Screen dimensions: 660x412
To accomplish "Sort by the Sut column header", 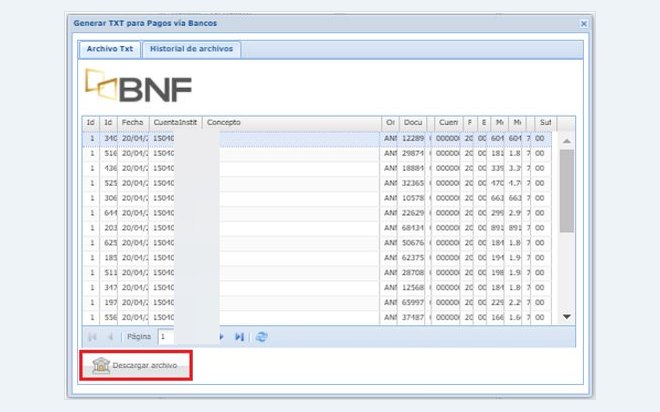I will pos(546,122).
